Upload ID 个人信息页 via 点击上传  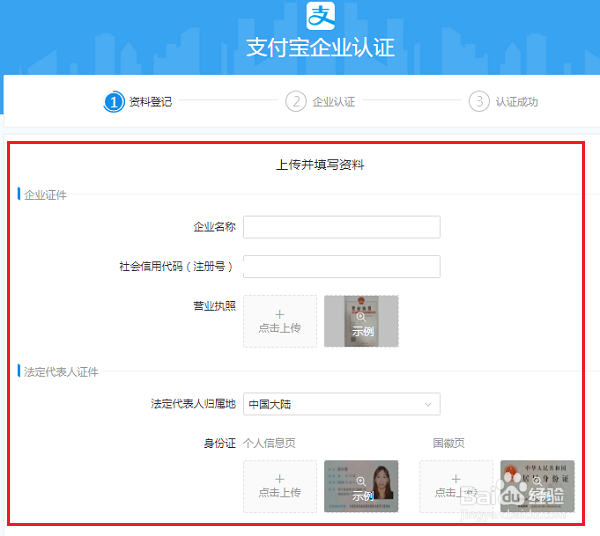pyautogui.click(x=280, y=486)
